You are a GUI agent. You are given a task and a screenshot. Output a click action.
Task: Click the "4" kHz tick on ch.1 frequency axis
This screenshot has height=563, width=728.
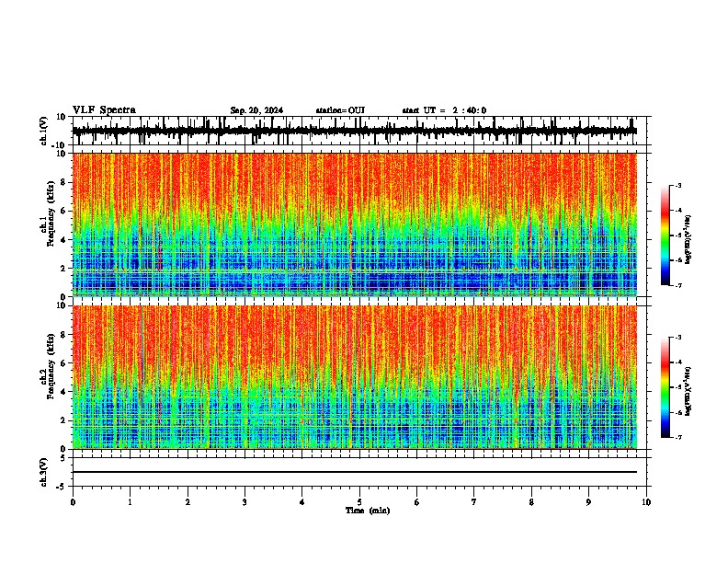coord(64,240)
